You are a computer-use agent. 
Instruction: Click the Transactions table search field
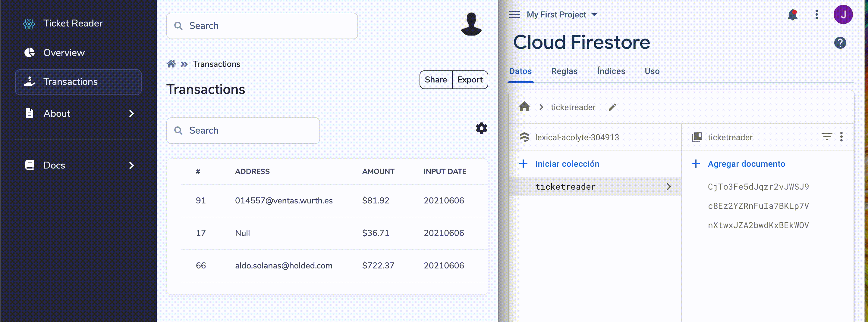[243, 131]
